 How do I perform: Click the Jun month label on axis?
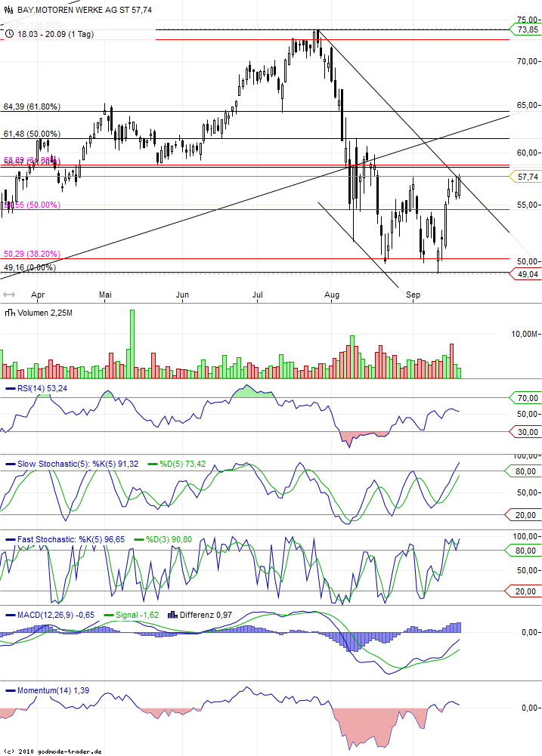[182, 295]
